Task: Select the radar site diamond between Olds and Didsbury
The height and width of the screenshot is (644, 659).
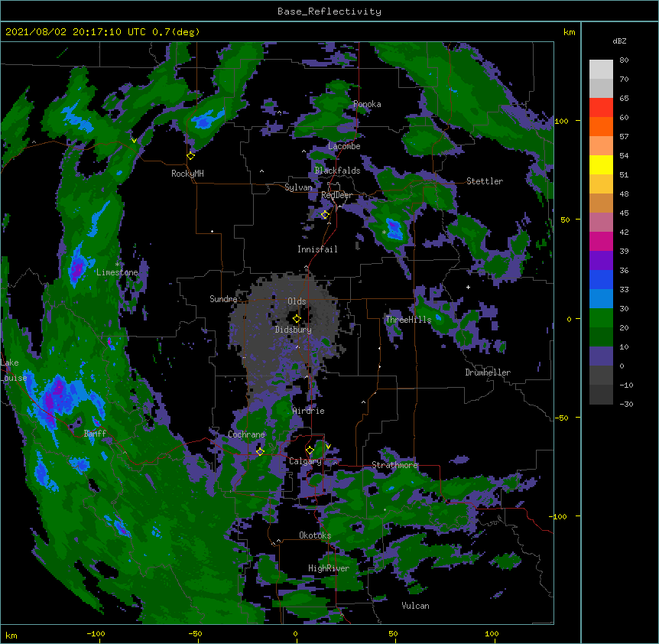Action: click(x=297, y=319)
